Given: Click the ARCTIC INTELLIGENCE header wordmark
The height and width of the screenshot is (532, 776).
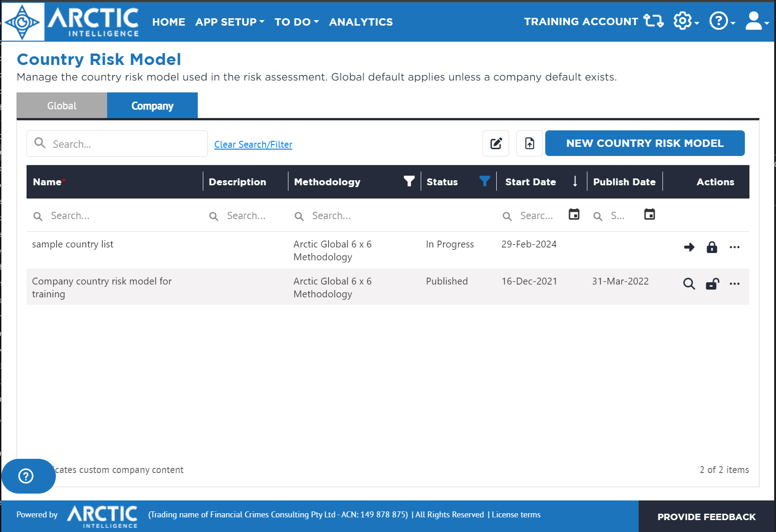Looking at the screenshot, I should (93, 21).
